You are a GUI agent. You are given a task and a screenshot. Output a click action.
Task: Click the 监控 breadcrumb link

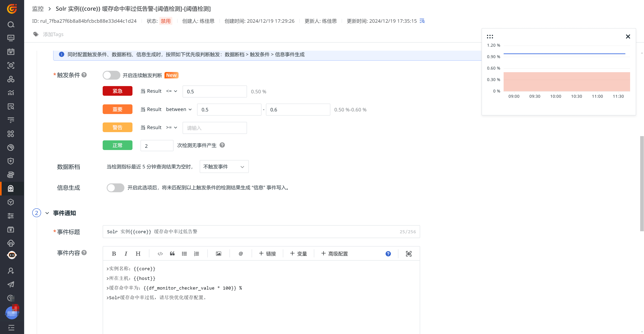(x=38, y=9)
